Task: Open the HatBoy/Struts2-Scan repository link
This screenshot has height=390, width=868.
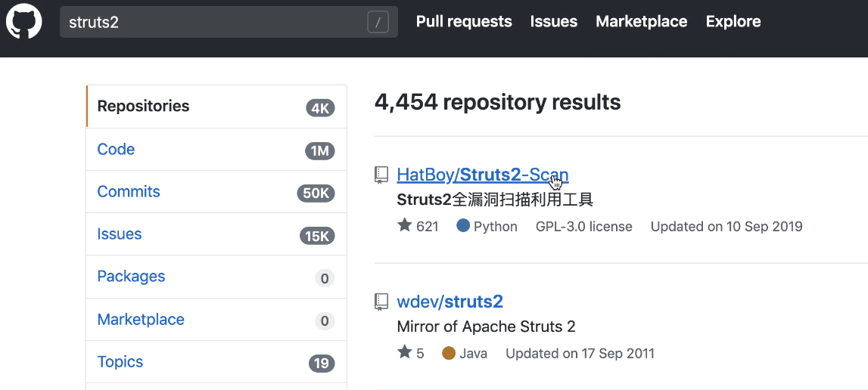Action: click(482, 175)
